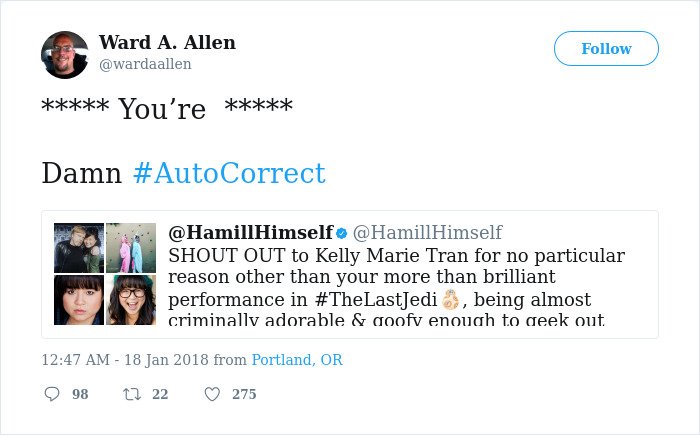Click the verified badge beside @HamillHimself
The width and height of the screenshot is (700, 435).
pyautogui.click(x=342, y=233)
